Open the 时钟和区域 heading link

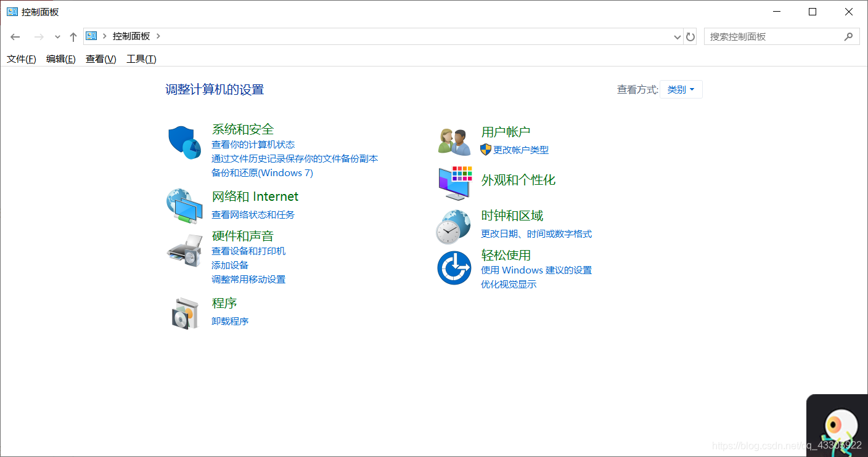click(512, 216)
